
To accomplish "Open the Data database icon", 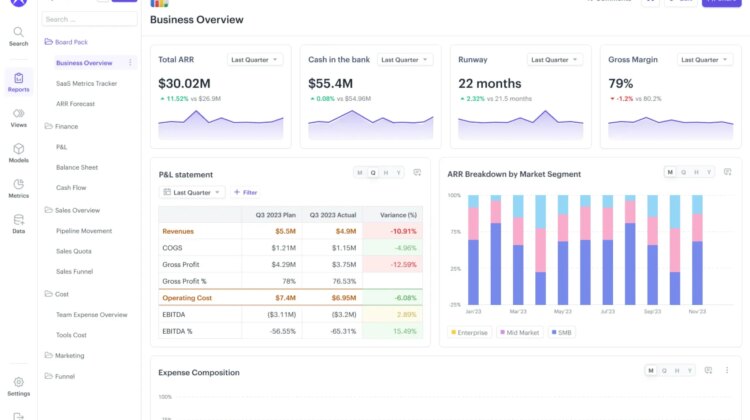I will (x=18, y=224).
